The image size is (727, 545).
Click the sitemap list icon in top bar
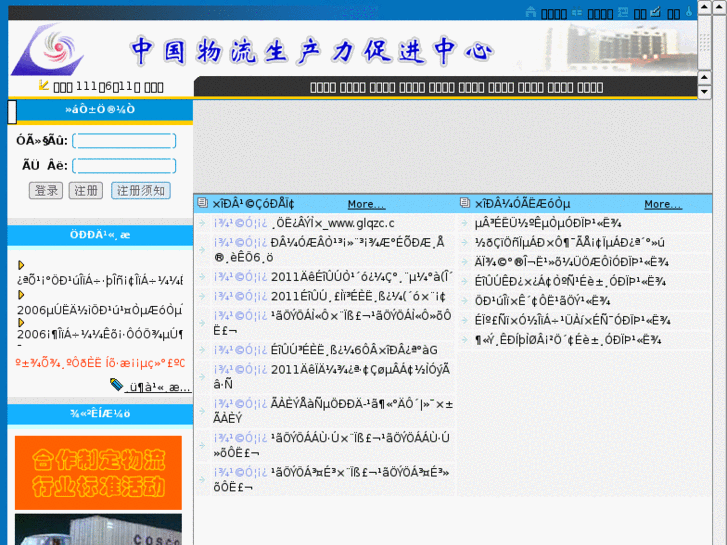point(577,13)
